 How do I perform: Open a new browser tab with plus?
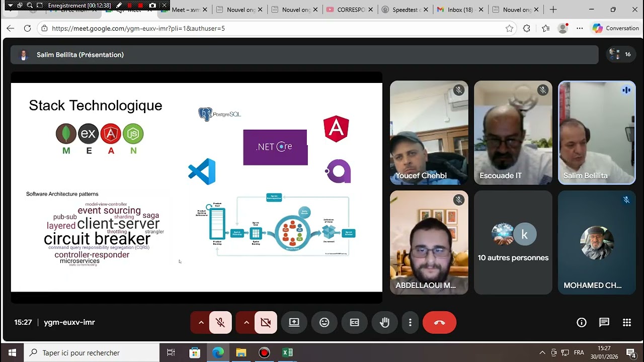coord(553,10)
